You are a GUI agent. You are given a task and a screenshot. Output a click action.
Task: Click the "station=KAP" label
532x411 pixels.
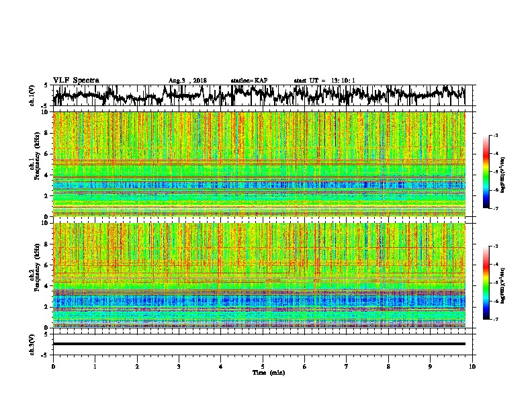coord(249,81)
